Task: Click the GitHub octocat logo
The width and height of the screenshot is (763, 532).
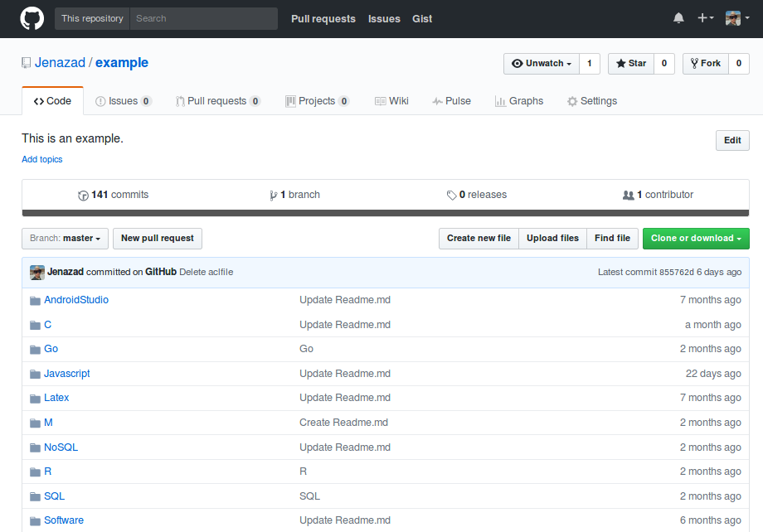Action: pyautogui.click(x=32, y=18)
